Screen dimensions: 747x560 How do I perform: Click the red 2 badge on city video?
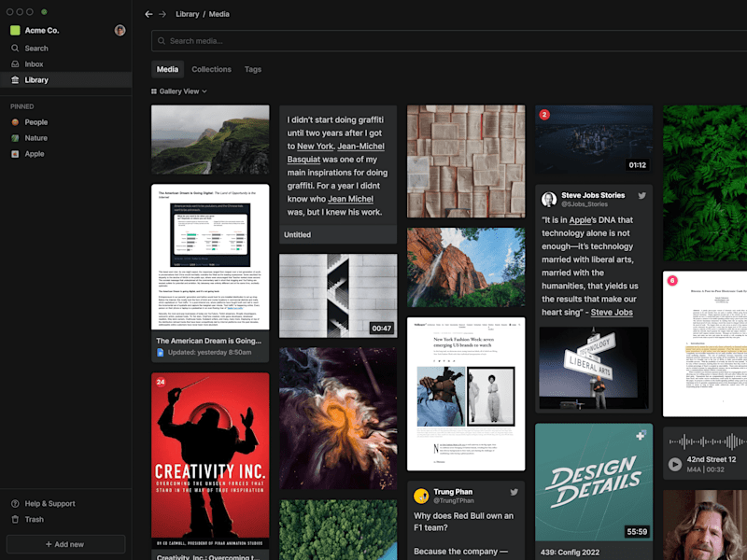coord(544,114)
